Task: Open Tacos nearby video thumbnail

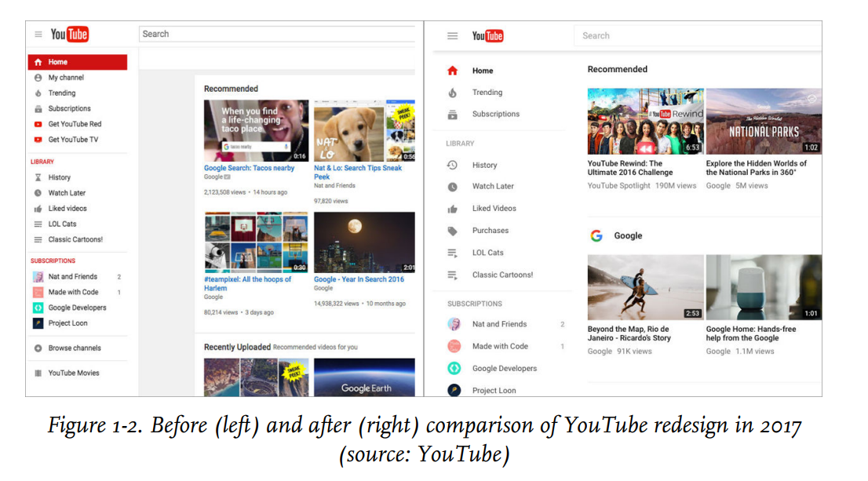Action: click(257, 130)
